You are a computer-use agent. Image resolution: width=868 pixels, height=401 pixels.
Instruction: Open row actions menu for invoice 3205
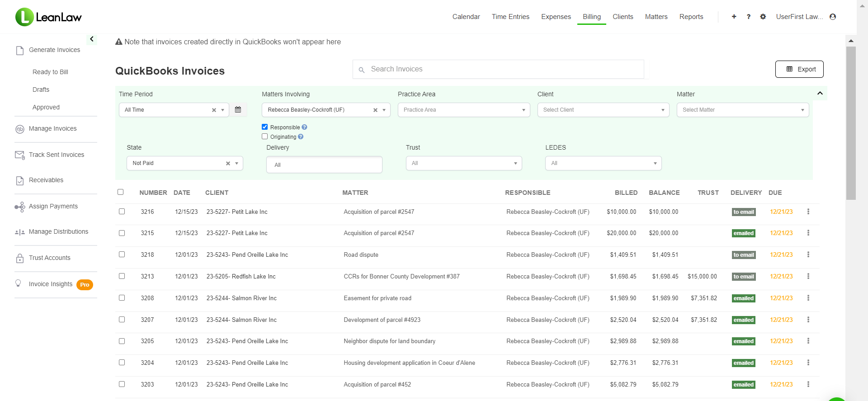tap(808, 341)
